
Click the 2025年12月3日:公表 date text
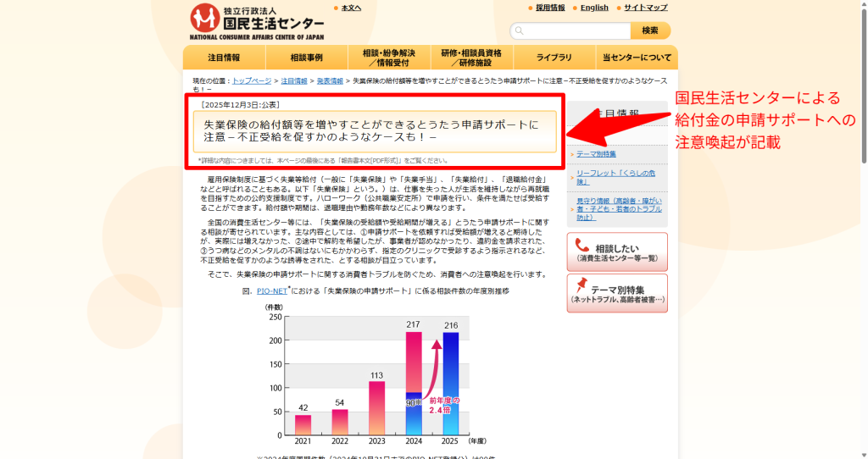(240, 104)
